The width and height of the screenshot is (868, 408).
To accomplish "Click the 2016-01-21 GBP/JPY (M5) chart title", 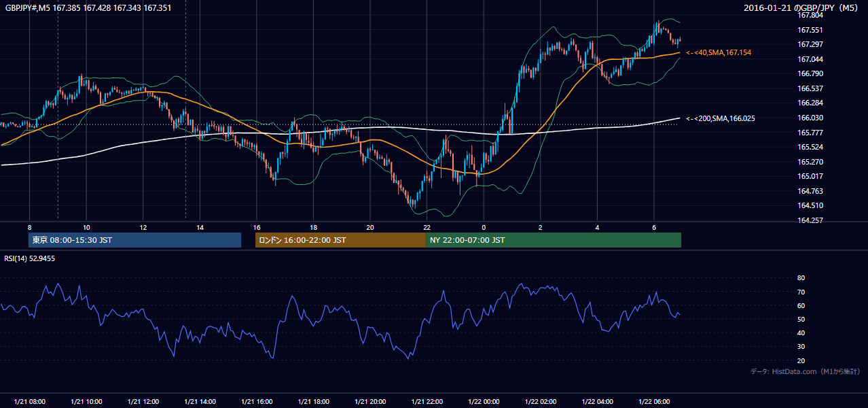I will coord(802,8).
